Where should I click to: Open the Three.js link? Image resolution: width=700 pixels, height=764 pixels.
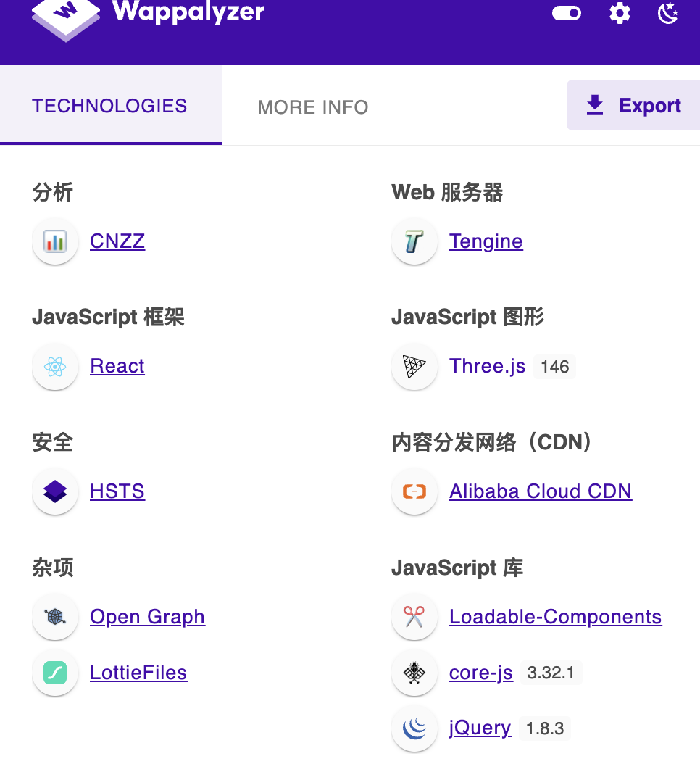pyautogui.click(x=487, y=366)
